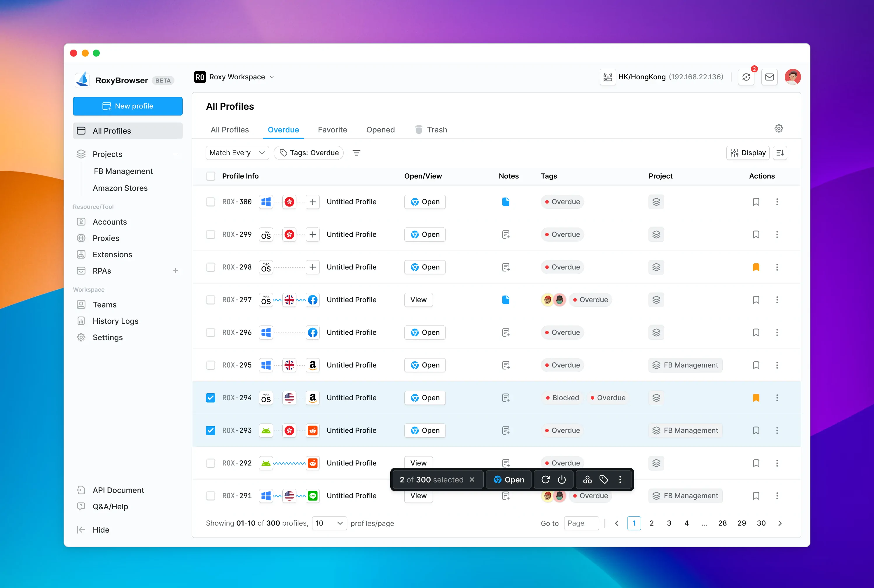Switch to the Trash tab
The image size is (874, 588).
point(431,130)
